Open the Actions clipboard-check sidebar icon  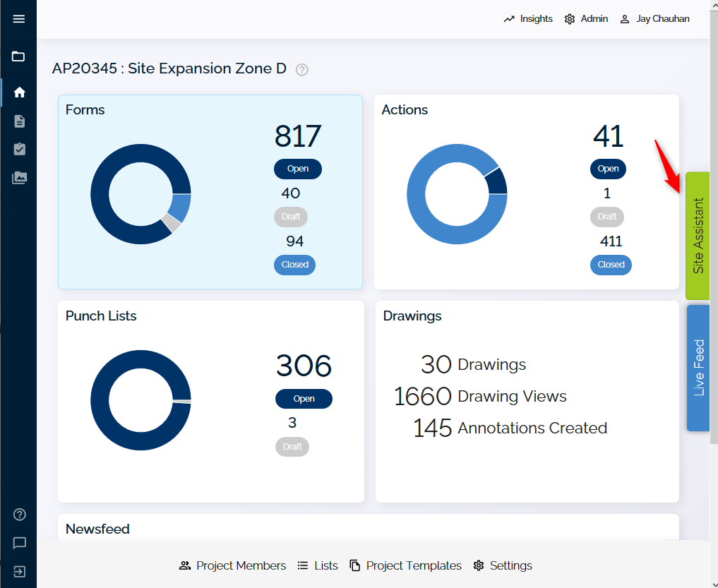19,150
